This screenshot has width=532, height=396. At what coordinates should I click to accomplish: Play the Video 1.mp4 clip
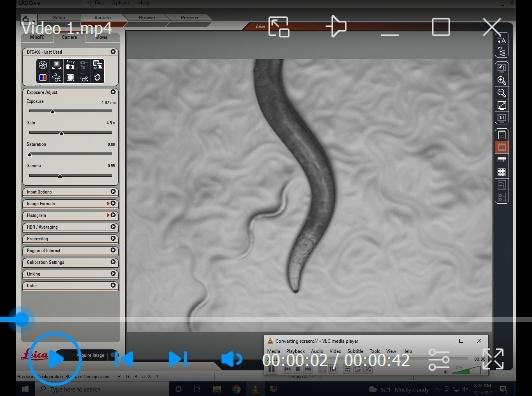(55, 359)
